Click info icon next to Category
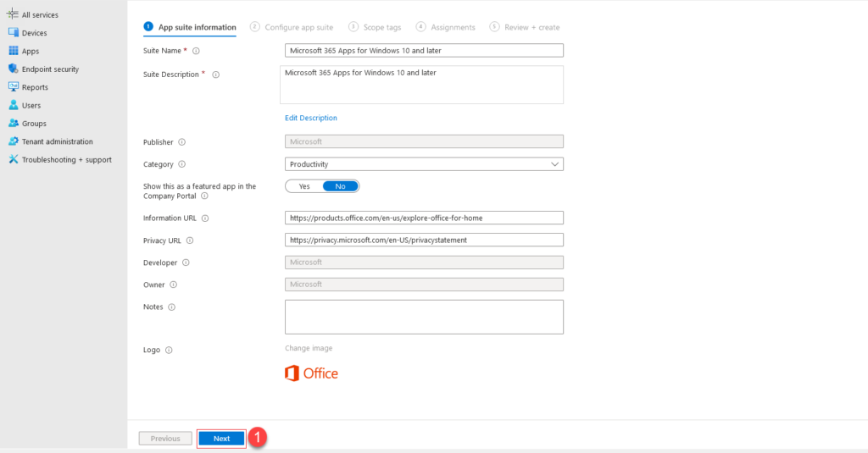 point(181,164)
